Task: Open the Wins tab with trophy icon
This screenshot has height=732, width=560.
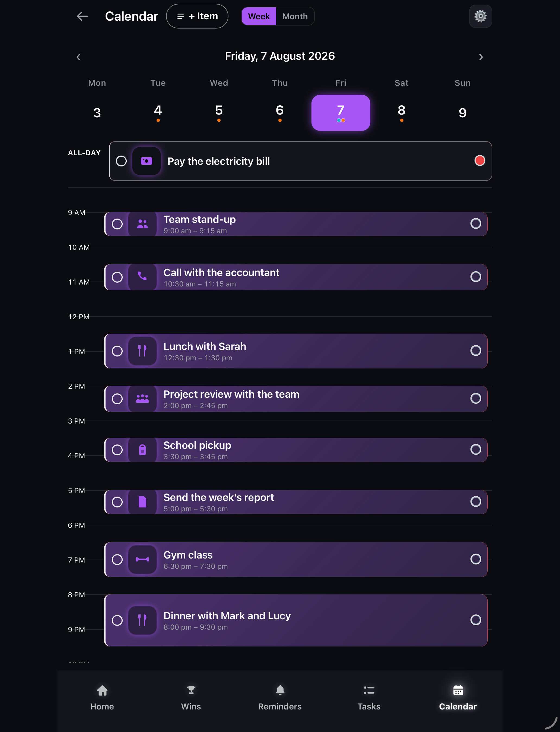Action: point(191,698)
